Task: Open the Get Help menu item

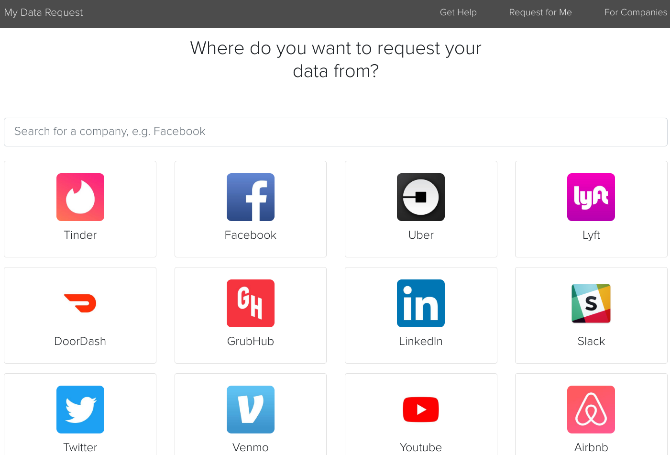Action: (x=458, y=12)
